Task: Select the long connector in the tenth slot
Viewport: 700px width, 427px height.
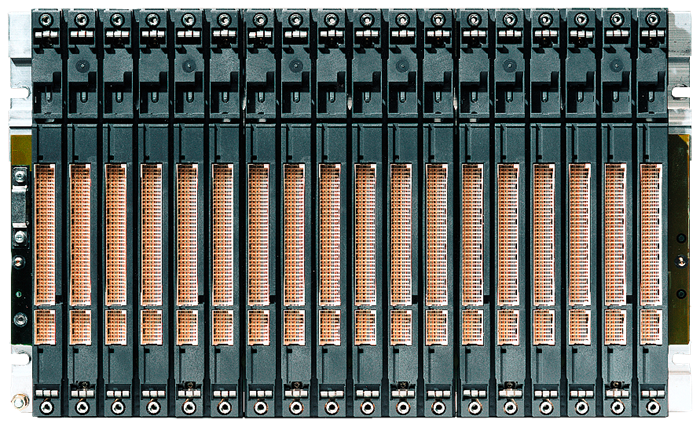Action: coord(365,235)
